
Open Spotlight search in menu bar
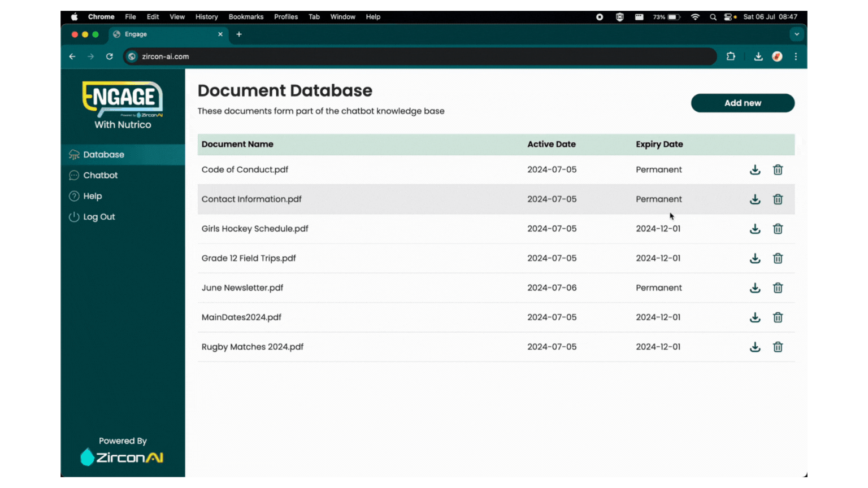pos(713,17)
